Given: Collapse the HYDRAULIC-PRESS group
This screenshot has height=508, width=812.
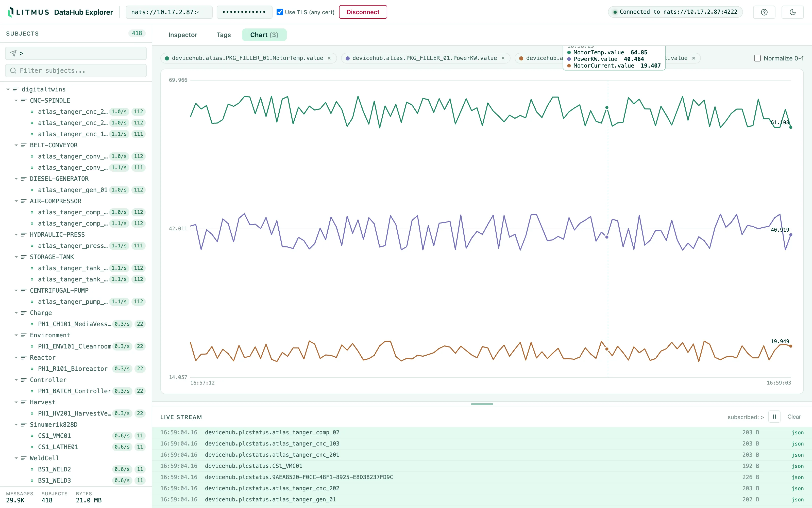Looking at the screenshot, I should click(x=16, y=234).
